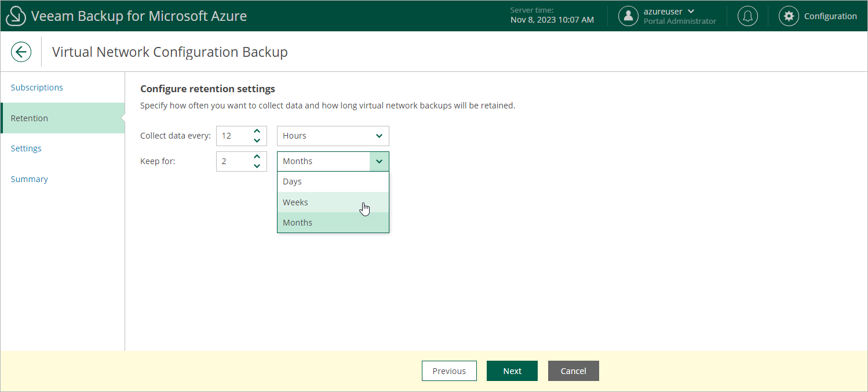Click the server time Nov 8, 2023 text
The width and height of the screenshot is (868, 392).
[x=552, y=20]
